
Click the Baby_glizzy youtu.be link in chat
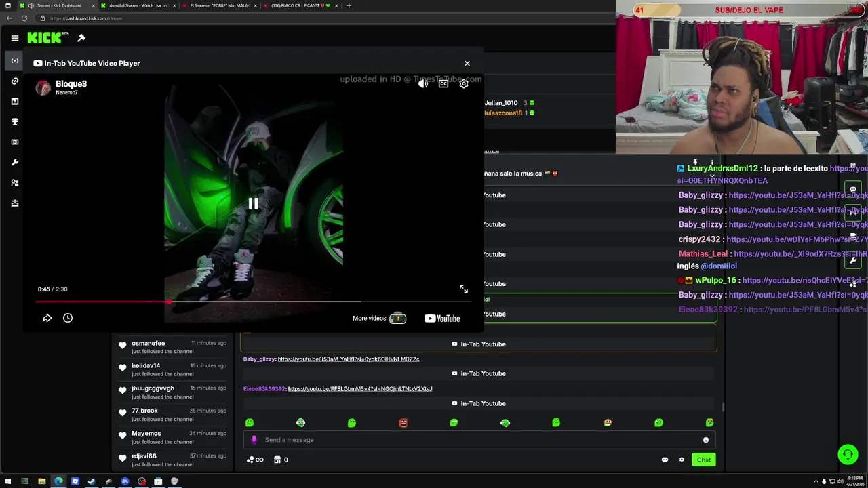tap(349, 359)
